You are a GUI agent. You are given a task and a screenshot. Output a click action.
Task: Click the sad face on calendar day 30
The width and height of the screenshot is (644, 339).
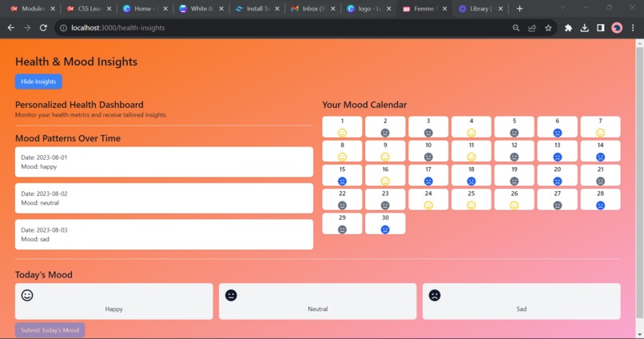(x=385, y=229)
